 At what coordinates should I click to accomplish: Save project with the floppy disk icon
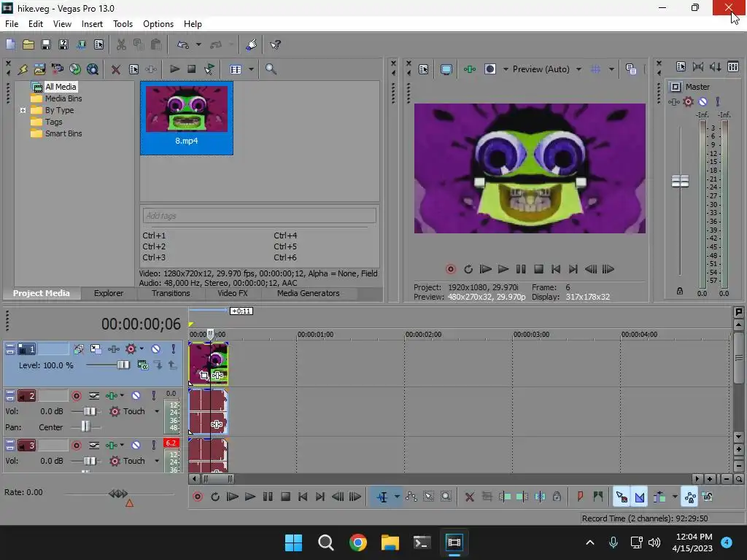tap(46, 44)
